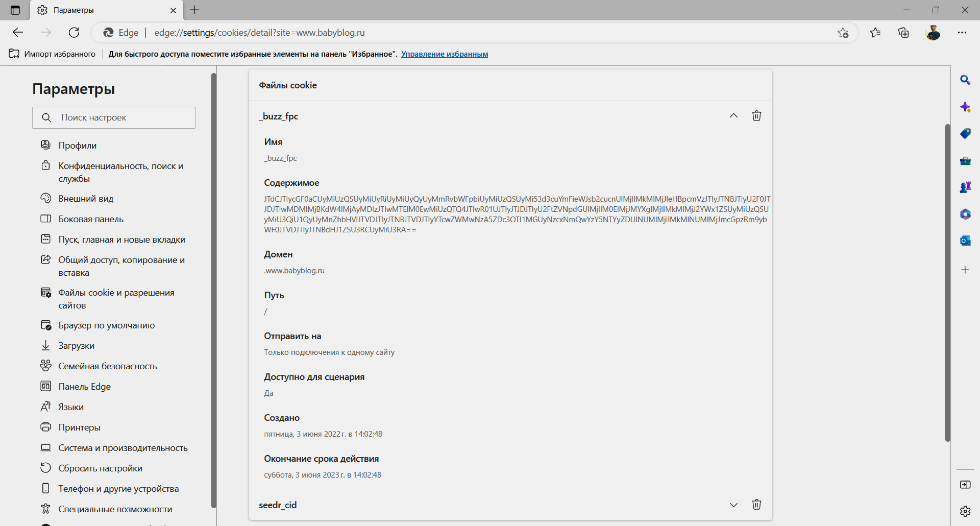
Task: Expand the seedr_cid cookie entry
Action: (x=733, y=505)
